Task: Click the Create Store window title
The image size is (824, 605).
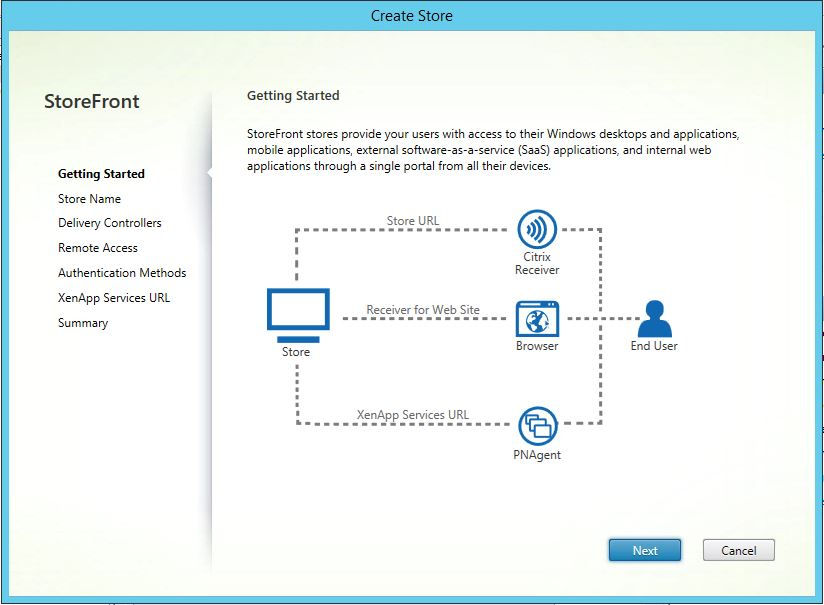Action: coord(411,16)
